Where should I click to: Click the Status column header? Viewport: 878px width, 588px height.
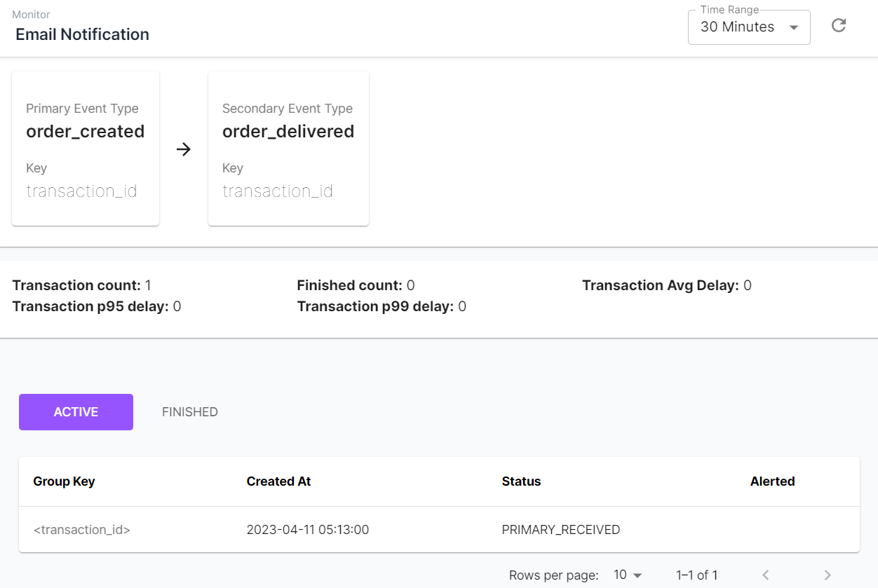coord(521,481)
